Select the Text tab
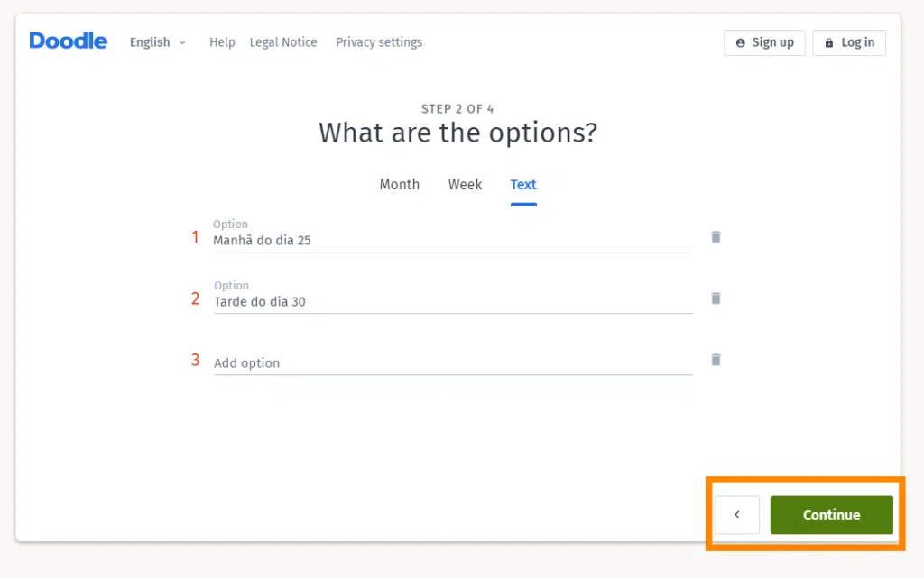 coord(523,184)
